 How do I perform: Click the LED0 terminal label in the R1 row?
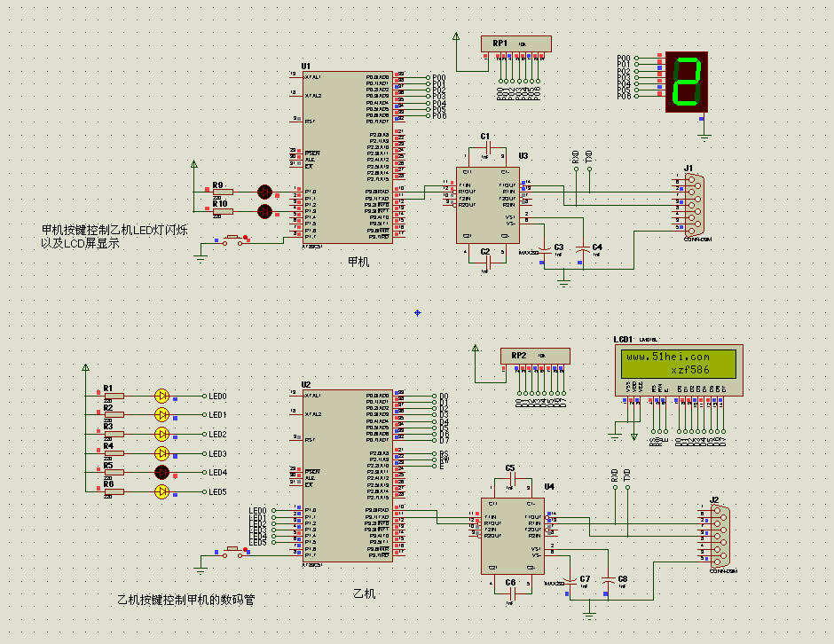[217, 397]
